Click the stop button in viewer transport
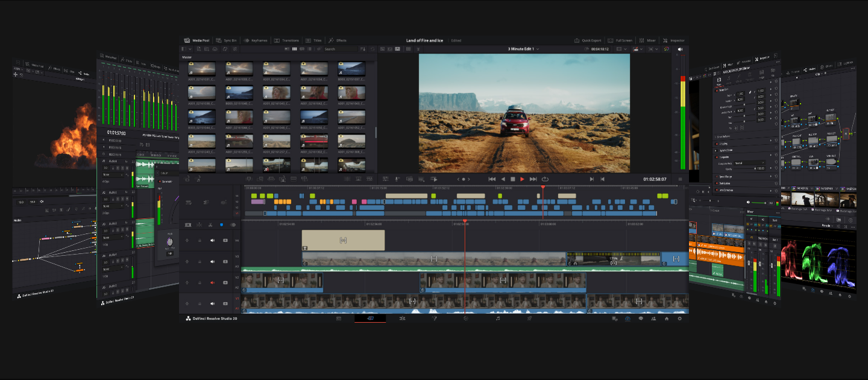The height and width of the screenshot is (380, 868). click(513, 179)
